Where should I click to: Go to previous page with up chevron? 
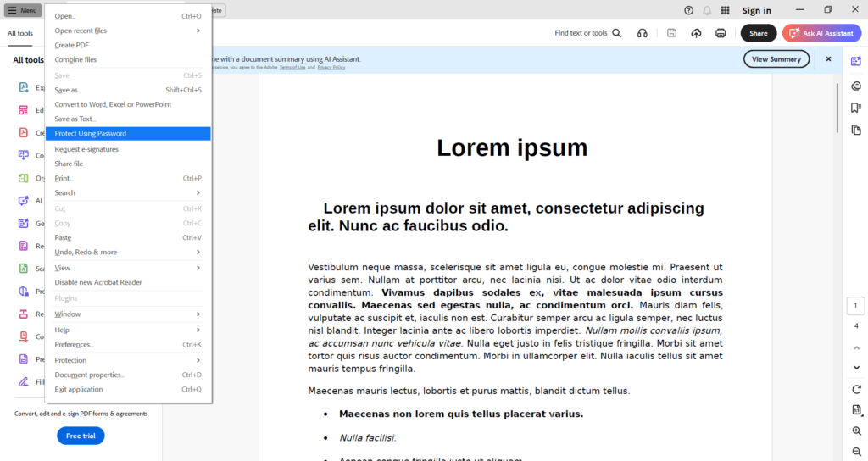pyautogui.click(x=856, y=348)
